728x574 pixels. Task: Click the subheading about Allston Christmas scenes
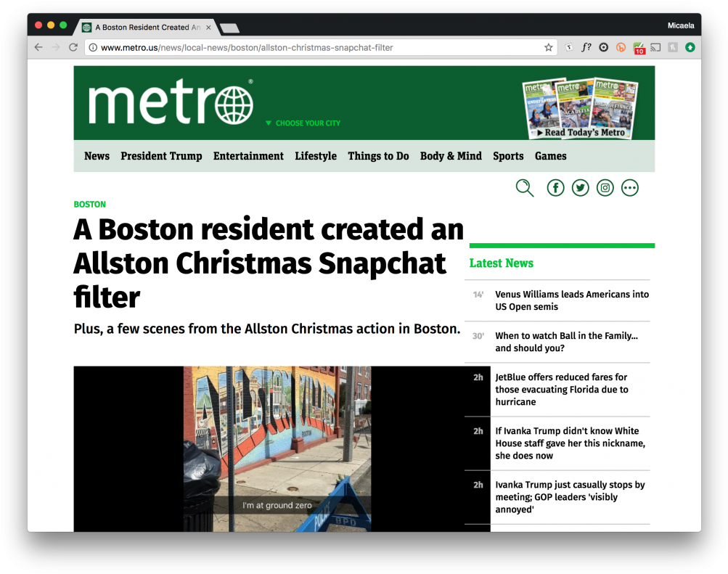[x=267, y=329]
